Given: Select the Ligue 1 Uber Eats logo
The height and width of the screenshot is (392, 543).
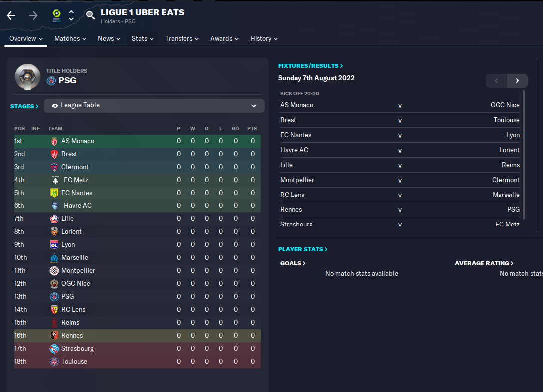Looking at the screenshot, I should click(56, 15).
